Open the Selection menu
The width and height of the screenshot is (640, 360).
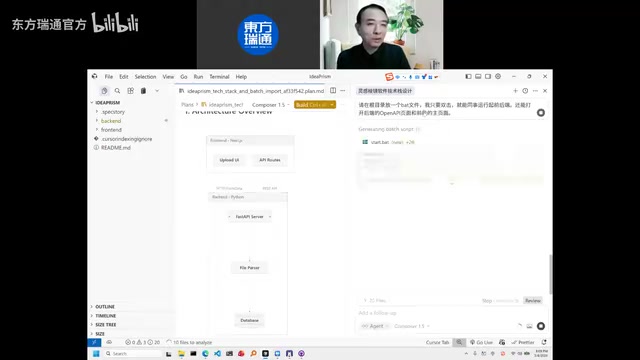click(x=145, y=77)
